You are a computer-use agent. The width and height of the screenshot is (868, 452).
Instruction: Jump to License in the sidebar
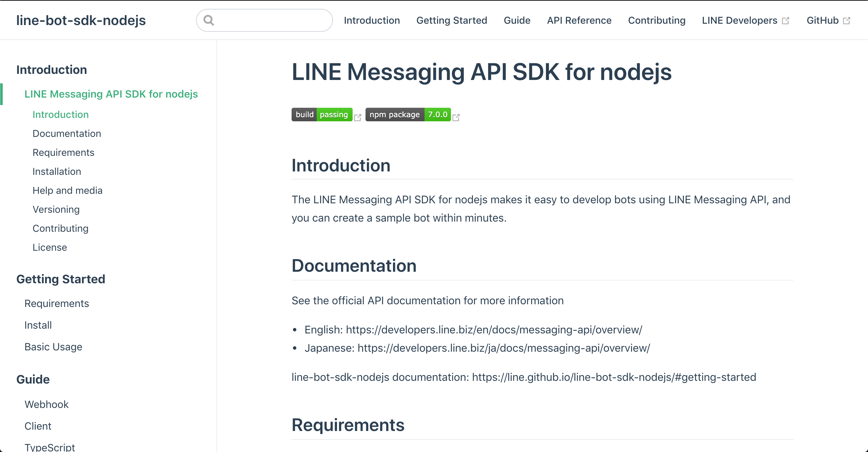tap(50, 247)
